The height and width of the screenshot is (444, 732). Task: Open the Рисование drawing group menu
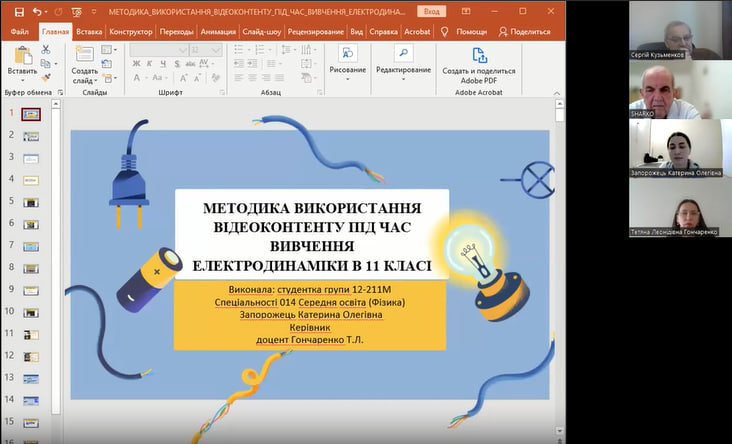tap(347, 64)
